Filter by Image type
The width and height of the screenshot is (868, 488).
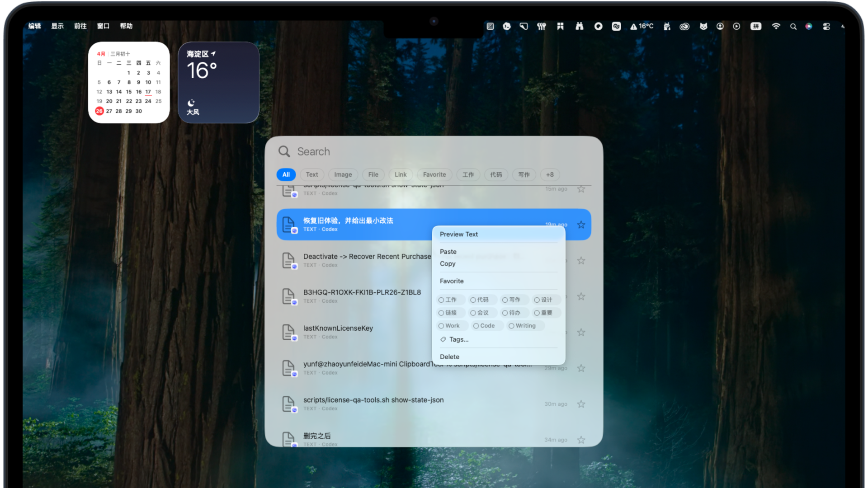click(343, 174)
